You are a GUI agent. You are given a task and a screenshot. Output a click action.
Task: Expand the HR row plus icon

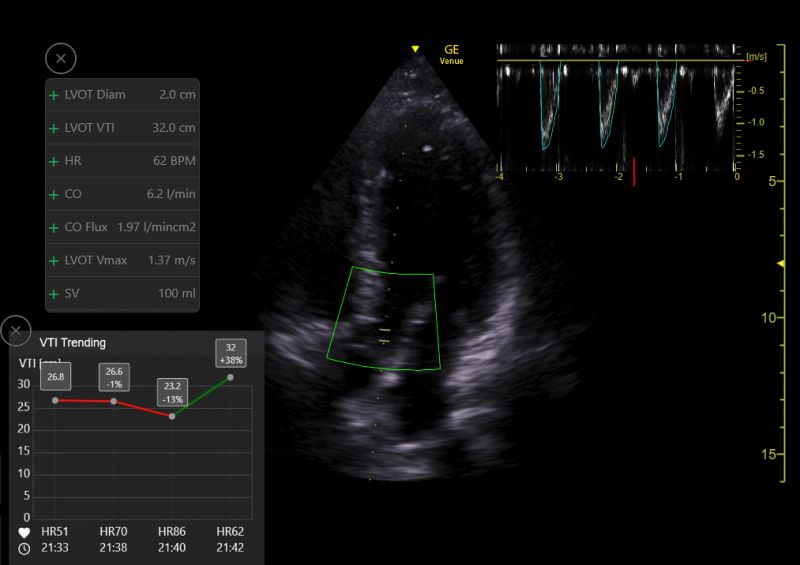click(54, 162)
